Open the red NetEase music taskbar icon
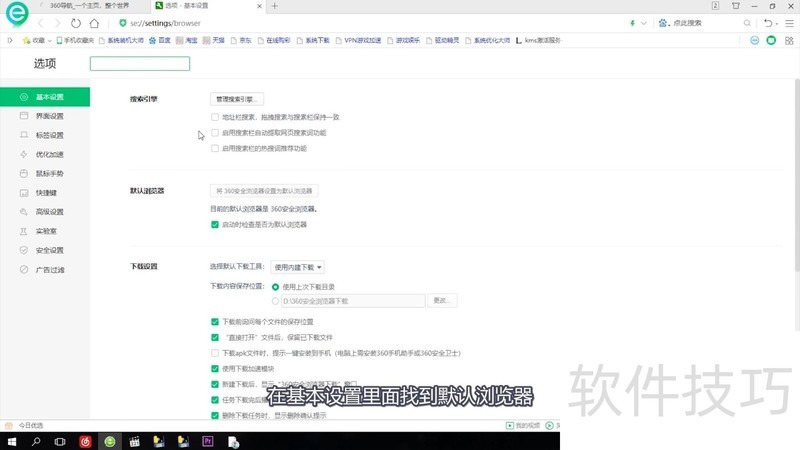The image size is (800, 450). 85,441
